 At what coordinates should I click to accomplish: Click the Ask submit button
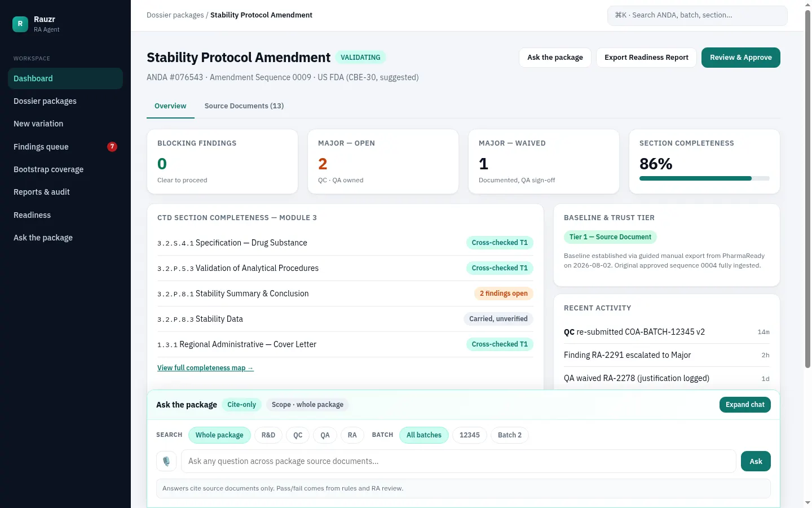point(756,461)
